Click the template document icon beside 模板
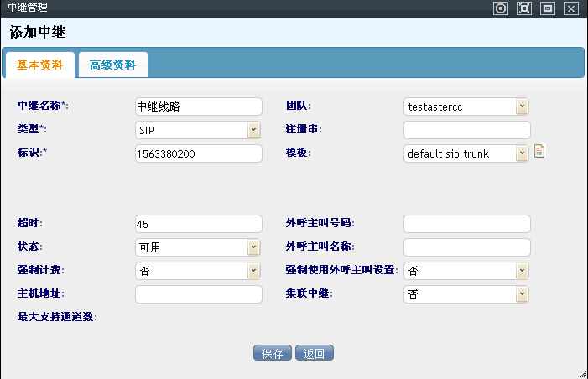 click(540, 152)
